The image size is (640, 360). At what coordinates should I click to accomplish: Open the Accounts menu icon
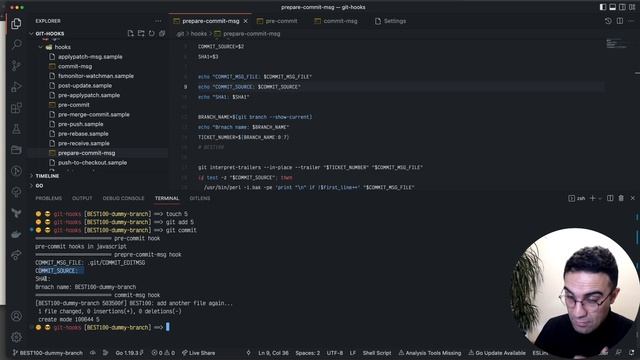pos(16,316)
